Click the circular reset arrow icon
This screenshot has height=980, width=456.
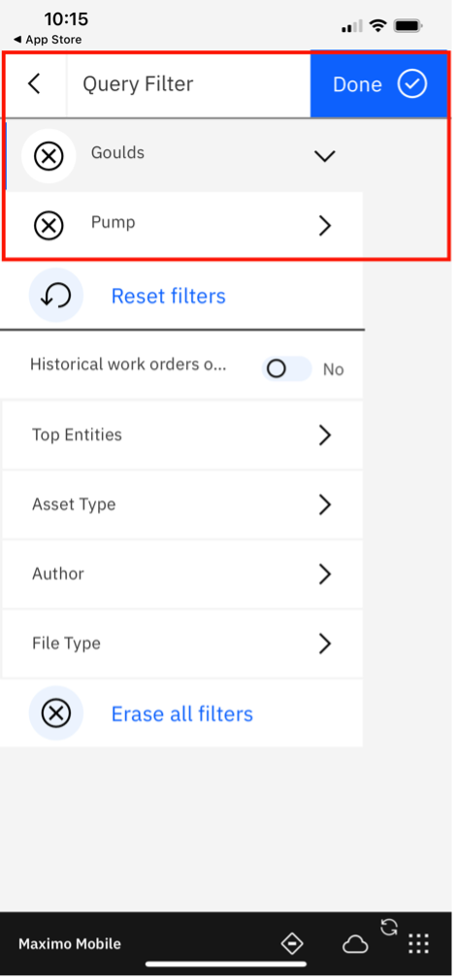click(x=55, y=296)
